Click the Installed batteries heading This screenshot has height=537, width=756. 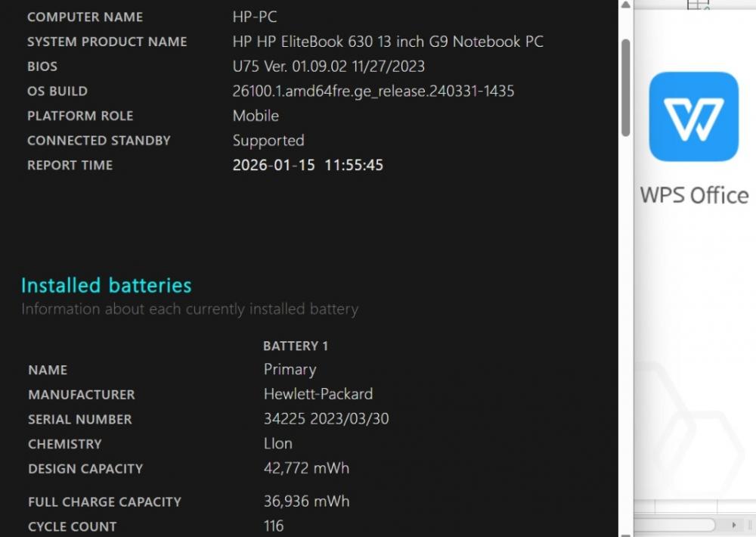tap(106, 285)
